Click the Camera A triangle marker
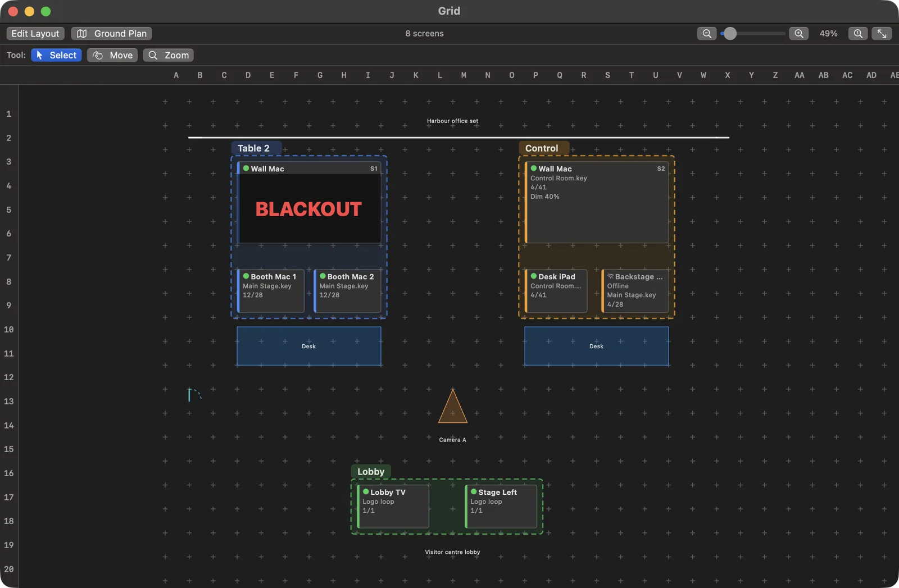899x588 pixels. [x=453, y=408]
